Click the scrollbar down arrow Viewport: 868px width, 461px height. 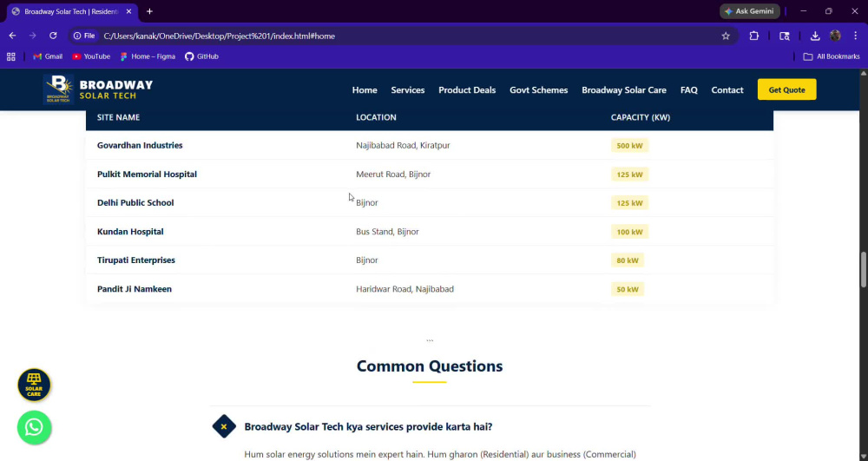(x=863, y=458)
